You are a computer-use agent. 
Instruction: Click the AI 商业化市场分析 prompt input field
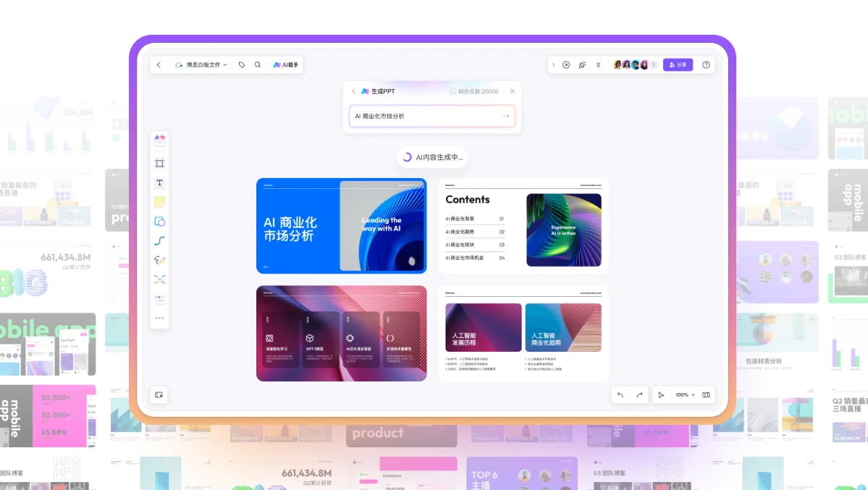431,117
